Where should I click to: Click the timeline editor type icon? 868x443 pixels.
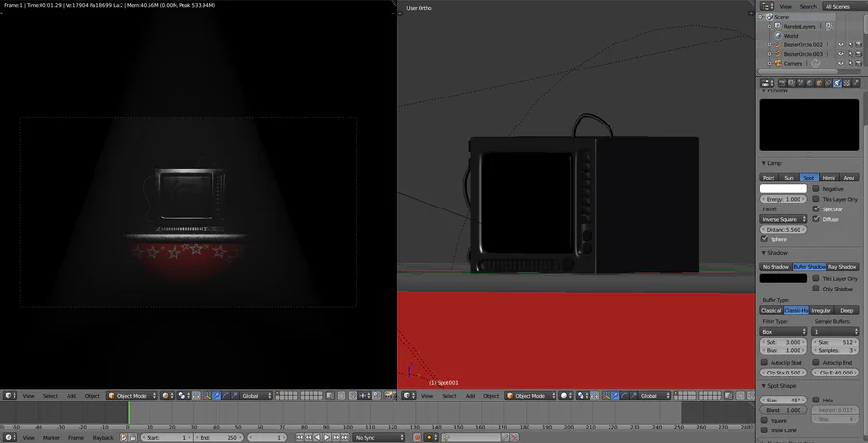(10, 437)
